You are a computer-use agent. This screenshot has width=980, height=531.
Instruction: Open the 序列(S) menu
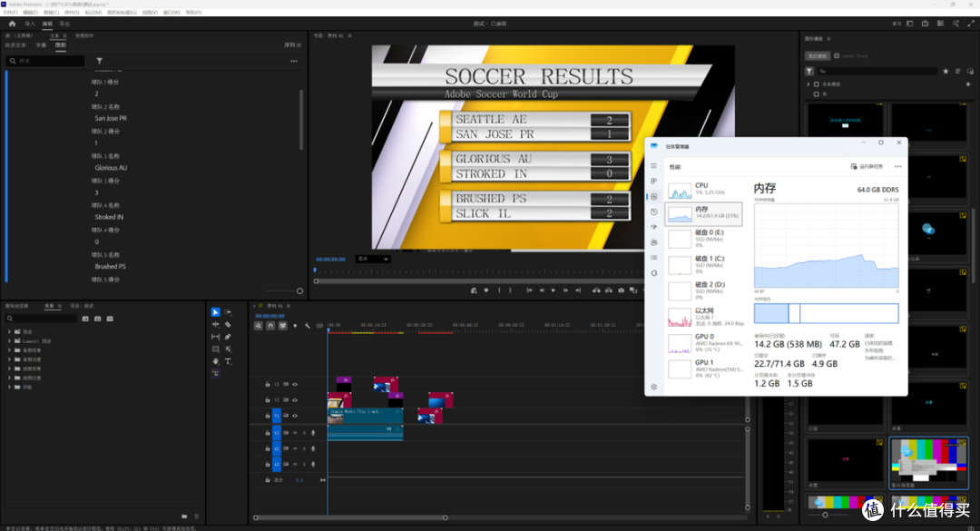tap(72, 13)
